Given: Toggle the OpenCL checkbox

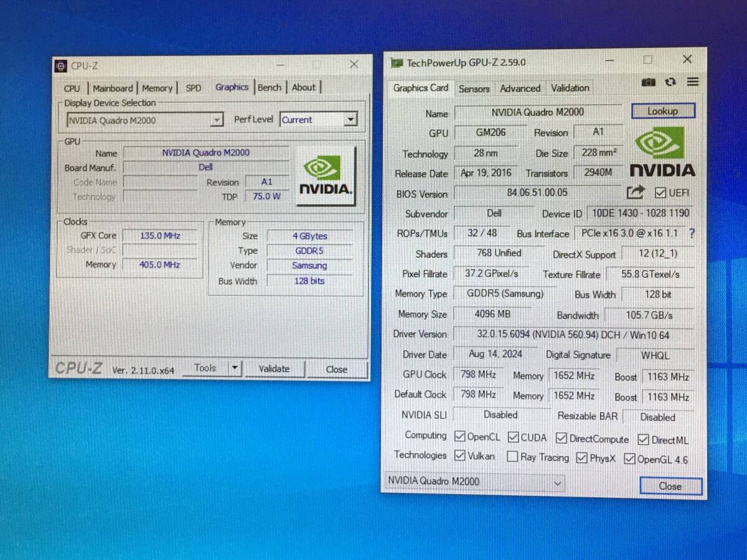Looking at the screenshot, I should (460, 437).
